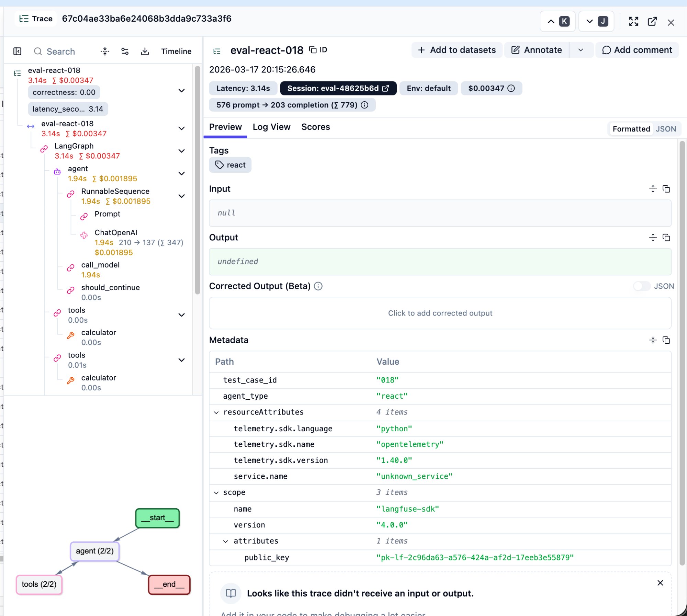Switch the view from Formatted to JSON
Screen dimensions: 687x616
click(x=666, y=129)
